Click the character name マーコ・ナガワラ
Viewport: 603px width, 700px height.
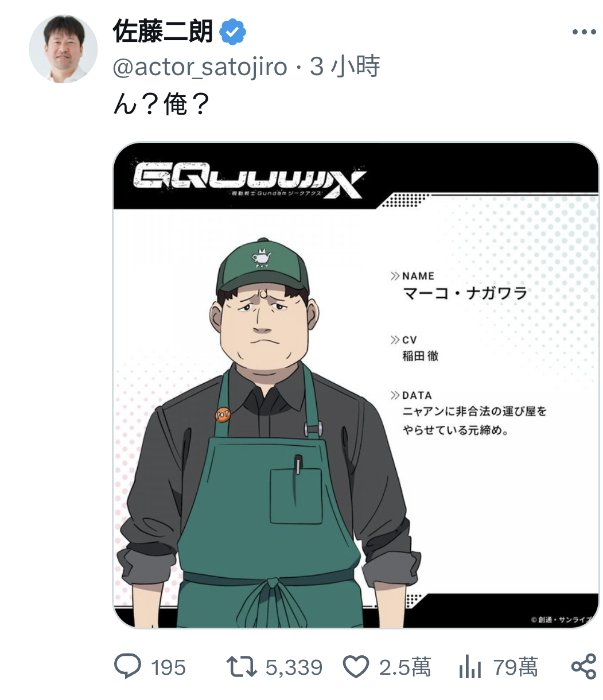pos(465,294)
